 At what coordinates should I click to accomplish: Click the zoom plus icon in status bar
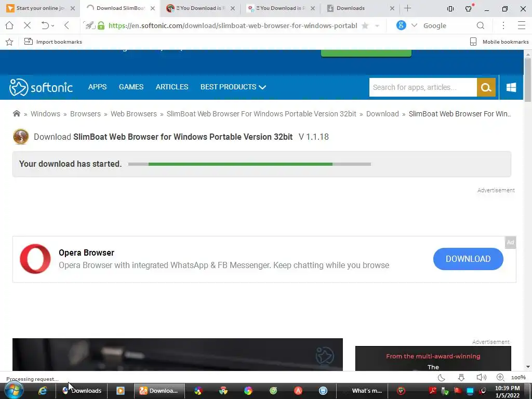(500, 377)
